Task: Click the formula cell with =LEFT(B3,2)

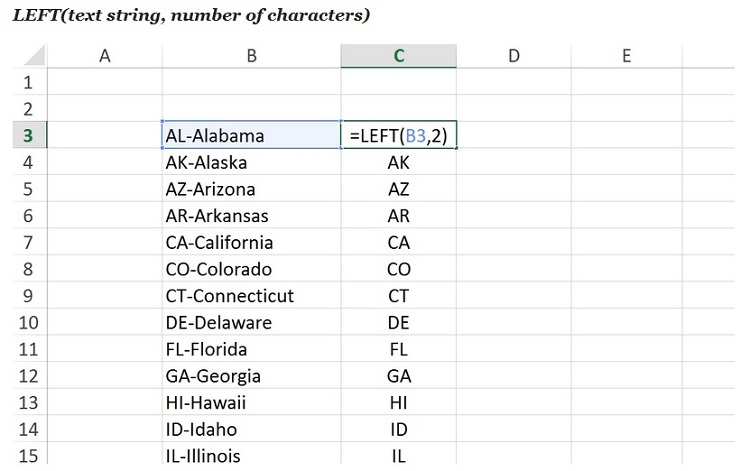Action: point(399,135)
